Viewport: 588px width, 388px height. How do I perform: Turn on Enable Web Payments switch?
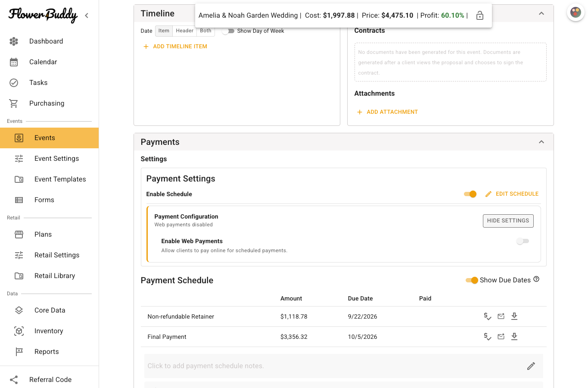click(x=523, y=241)
